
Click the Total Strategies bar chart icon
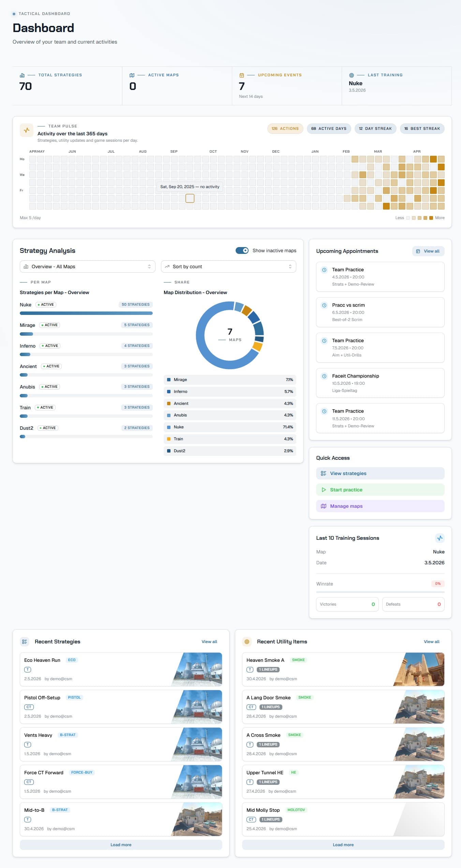(x=22, y=75)
